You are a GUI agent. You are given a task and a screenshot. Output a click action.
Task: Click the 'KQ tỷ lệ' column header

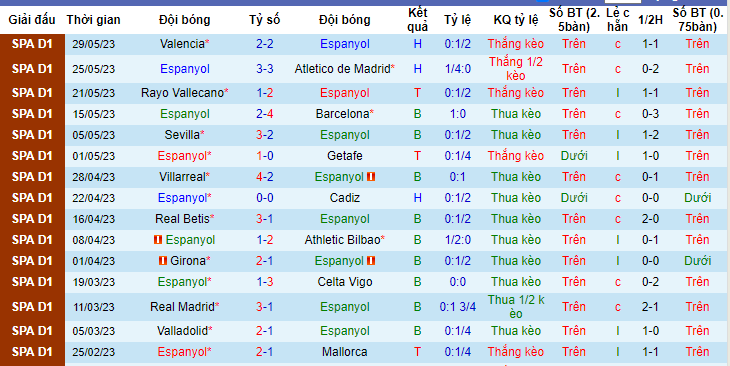[516, 20]
